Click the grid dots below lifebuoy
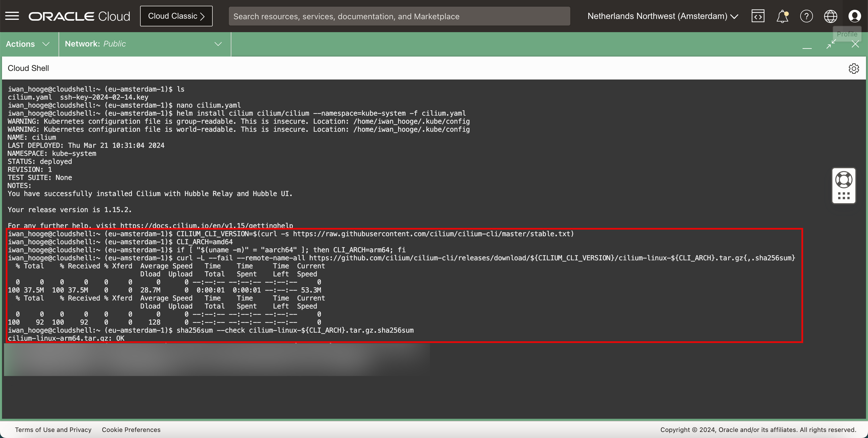Image resolution: width=868 pixels, height=438 pixels. pos(844,196)
